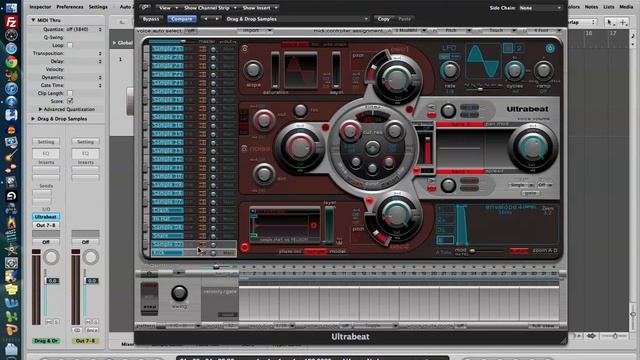Open the plugin View menu
Screen dimensions: 640x360
tap(168, 8)
